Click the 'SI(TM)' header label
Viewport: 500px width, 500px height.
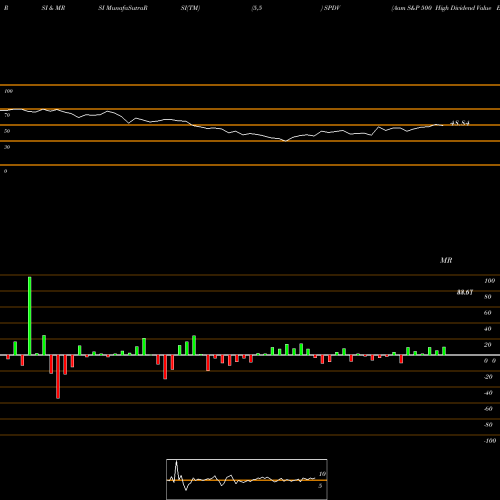tap(190, 8)
